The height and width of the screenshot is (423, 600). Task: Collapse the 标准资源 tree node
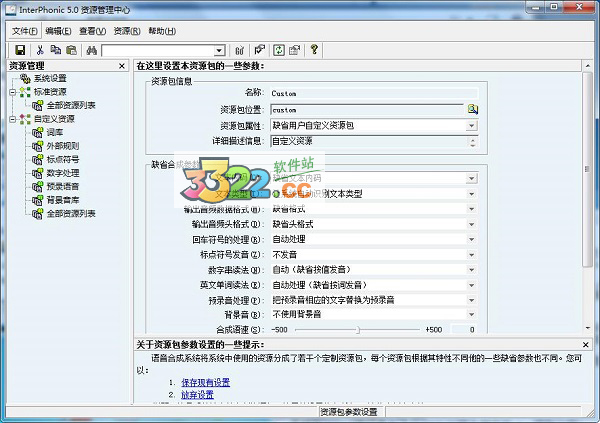point(13,92)
